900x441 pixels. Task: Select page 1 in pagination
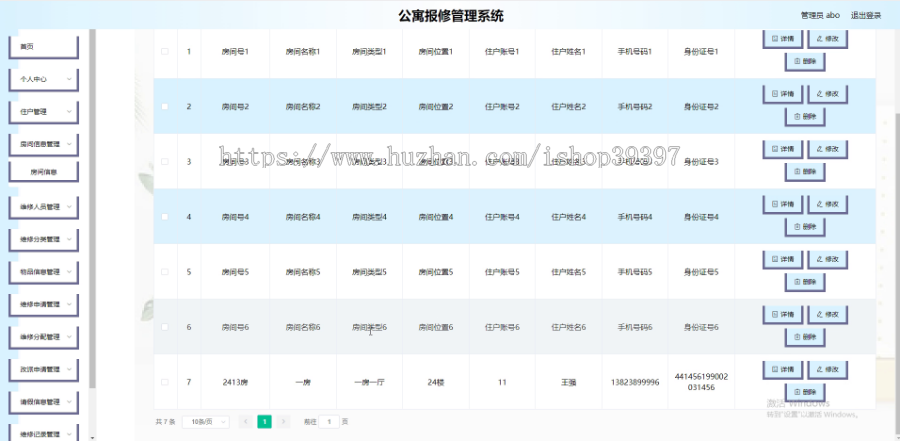click(264, 421)
